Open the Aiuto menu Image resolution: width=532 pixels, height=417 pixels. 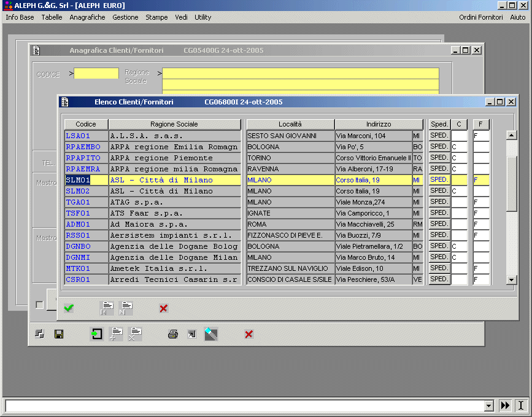(517, 17)
